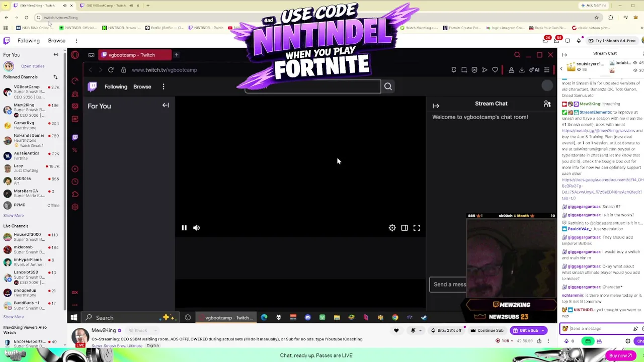The width and height of the screenshot is (644, 362).
Task: Open a new tab in Opera GX
Action: click(x=176, y=55)
